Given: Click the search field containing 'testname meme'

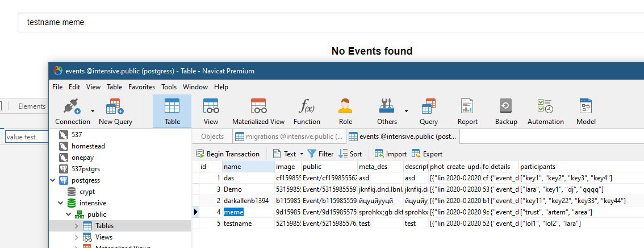Looking at the screenshot, I should pos(331,22).
